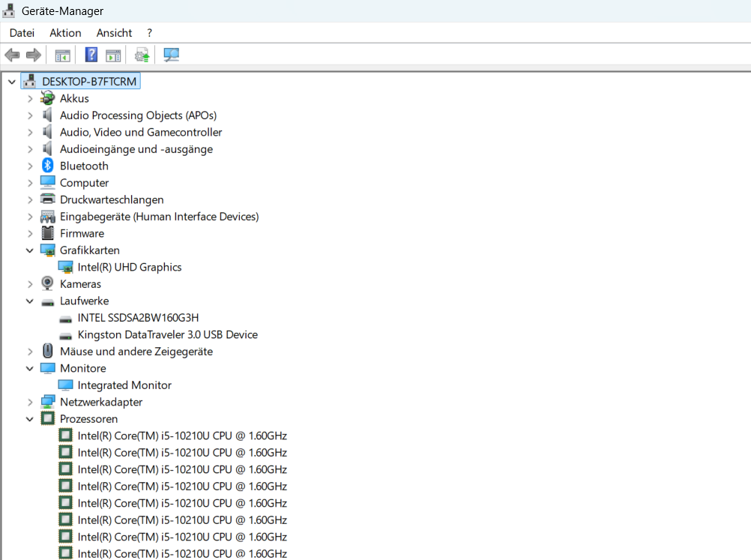Click the INTEL SSDSA2BW160G3H drive icon
751x560 pixels.
click(x=66, y=319)
